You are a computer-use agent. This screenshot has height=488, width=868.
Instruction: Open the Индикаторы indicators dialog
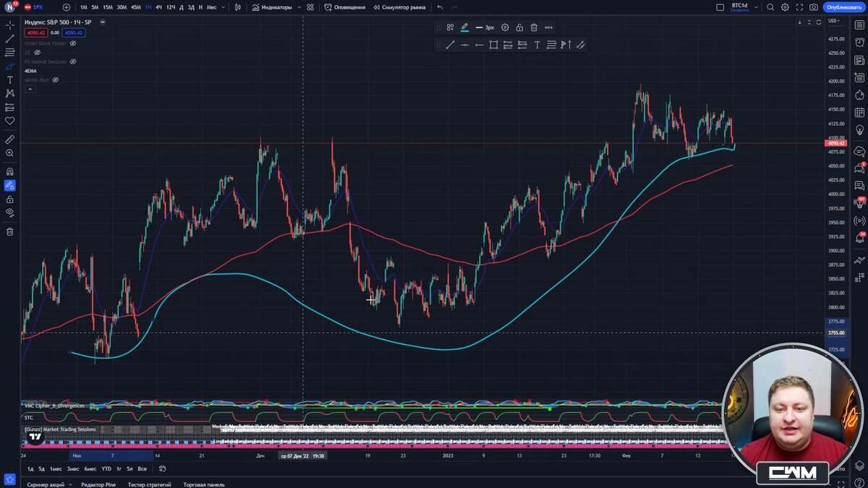coord(272,7)
